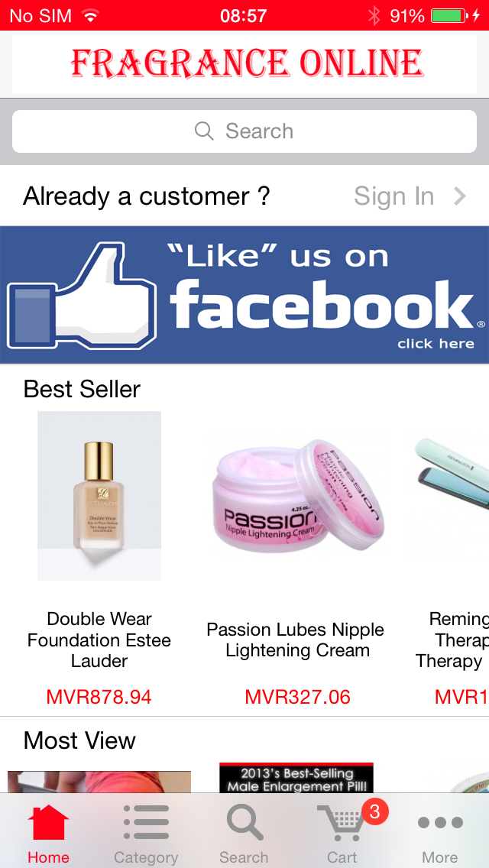Open the Passion Nipple Lightening Cream image
489x868 pixels.
pos(296,495)
